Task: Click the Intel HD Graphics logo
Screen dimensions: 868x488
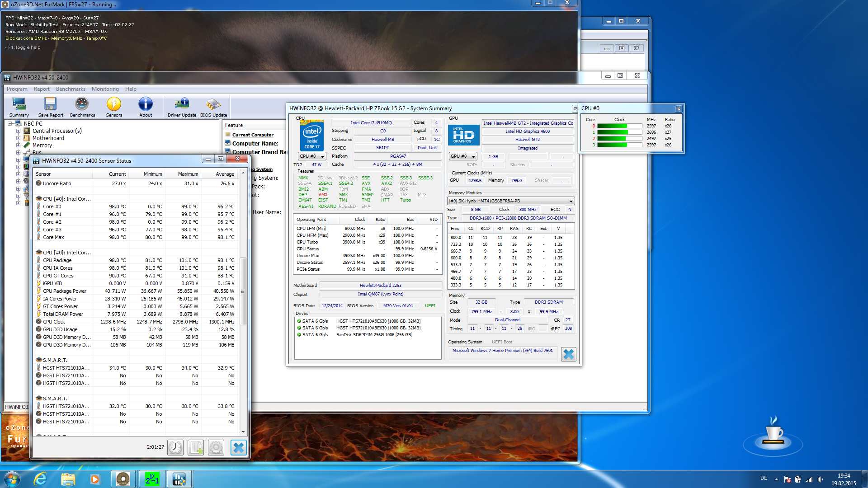Action: click(x=463, y=135)
